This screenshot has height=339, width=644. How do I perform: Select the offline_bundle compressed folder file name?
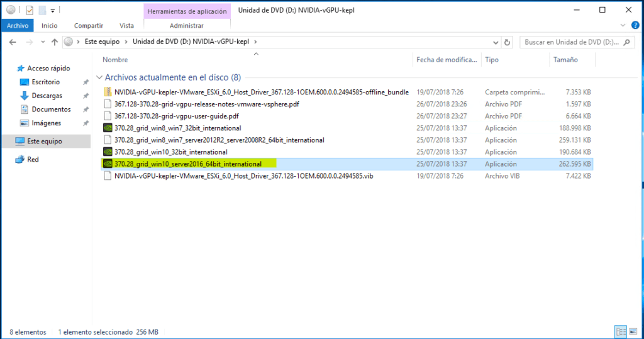pyautogui.click(x=262, y=92)
